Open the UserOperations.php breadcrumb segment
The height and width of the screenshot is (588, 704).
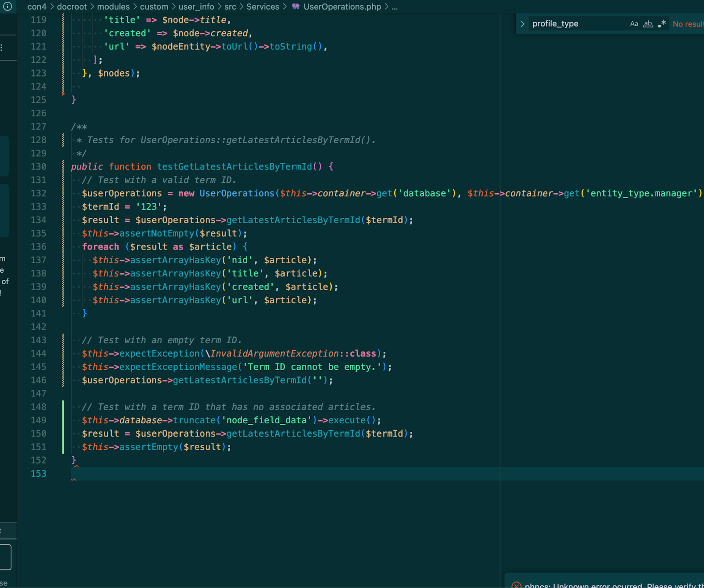(342, 7)
